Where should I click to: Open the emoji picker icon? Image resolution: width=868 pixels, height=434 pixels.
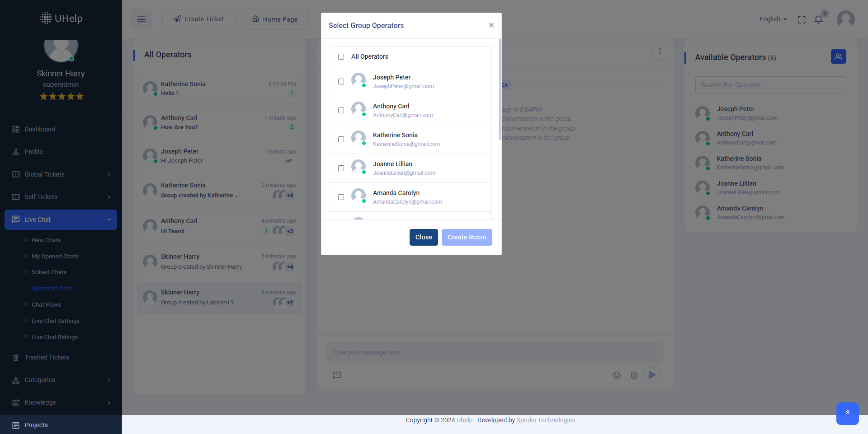(x=617, y=375)
